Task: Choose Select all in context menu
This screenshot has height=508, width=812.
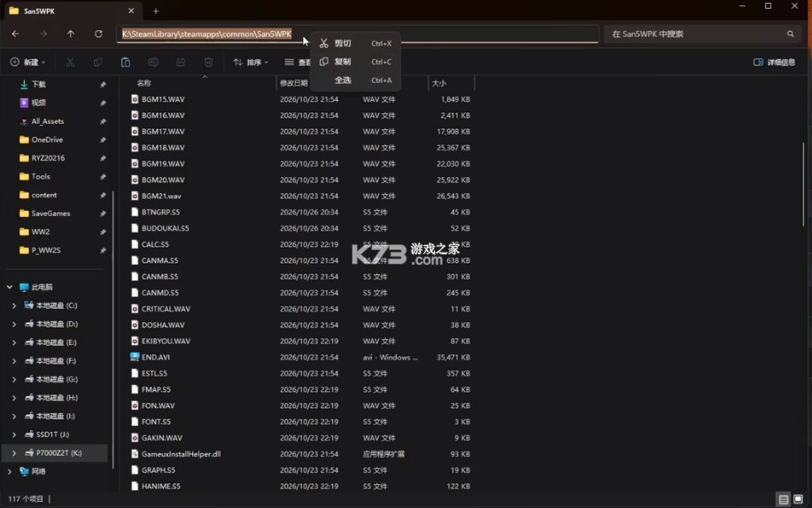Action: click(x=355, y=81)
